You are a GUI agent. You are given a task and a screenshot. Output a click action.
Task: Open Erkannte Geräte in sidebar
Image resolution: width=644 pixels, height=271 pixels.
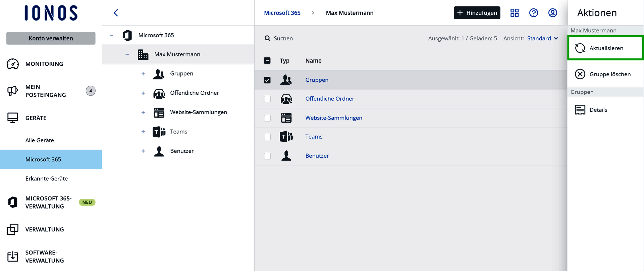[47, 179]
